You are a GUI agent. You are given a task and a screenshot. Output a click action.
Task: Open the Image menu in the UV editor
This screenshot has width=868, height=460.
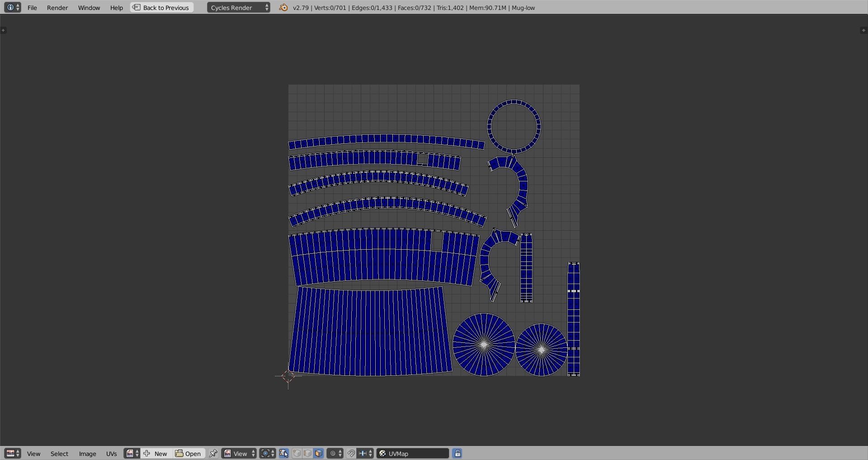(x=87, y=454)
